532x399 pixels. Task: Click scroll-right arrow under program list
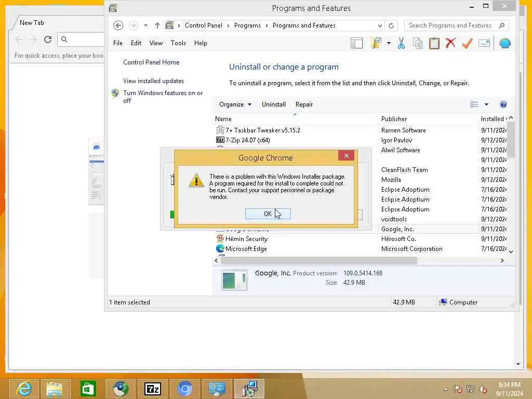click(x=502, y=261)
